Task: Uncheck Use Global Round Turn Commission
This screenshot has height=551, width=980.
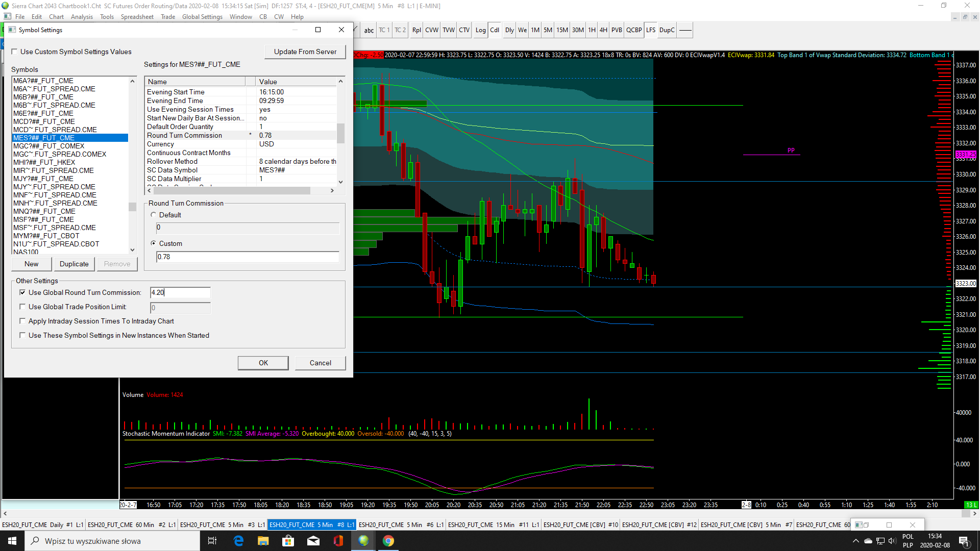Action: pyautogui.click(x=22, y=292)
